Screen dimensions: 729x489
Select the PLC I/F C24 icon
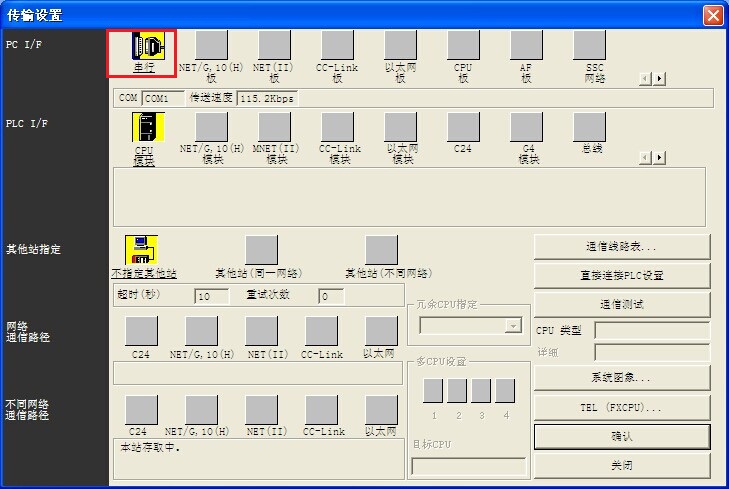coord(464,127)
